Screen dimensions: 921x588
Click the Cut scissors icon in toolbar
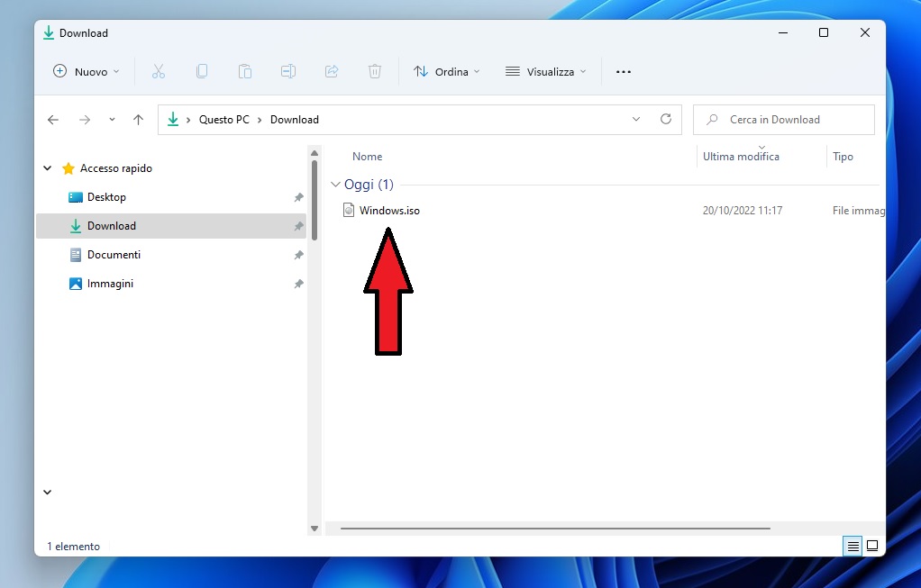(158, 72)
